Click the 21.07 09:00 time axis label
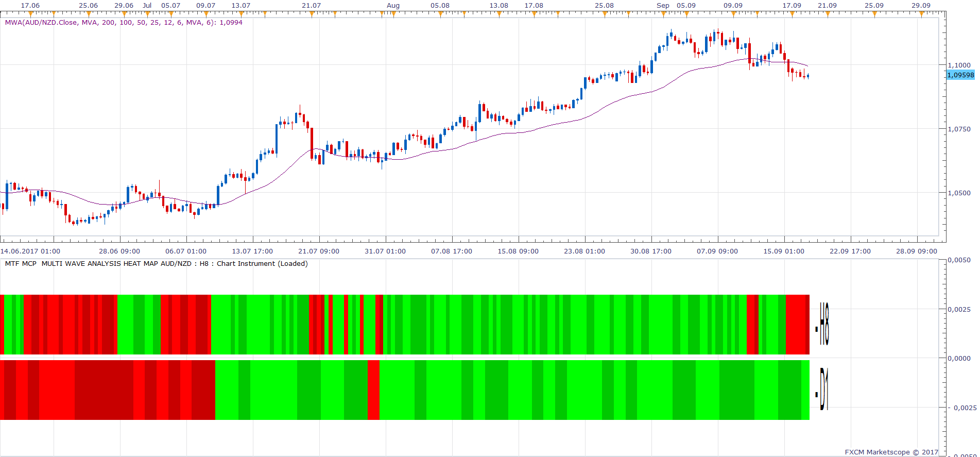This screenshot has width=980, height=457. (x=319, y=251)
